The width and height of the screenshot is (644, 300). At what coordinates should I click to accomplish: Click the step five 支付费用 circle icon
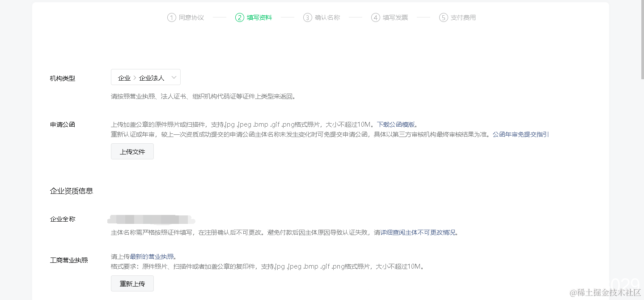click(x=443, y=17)
